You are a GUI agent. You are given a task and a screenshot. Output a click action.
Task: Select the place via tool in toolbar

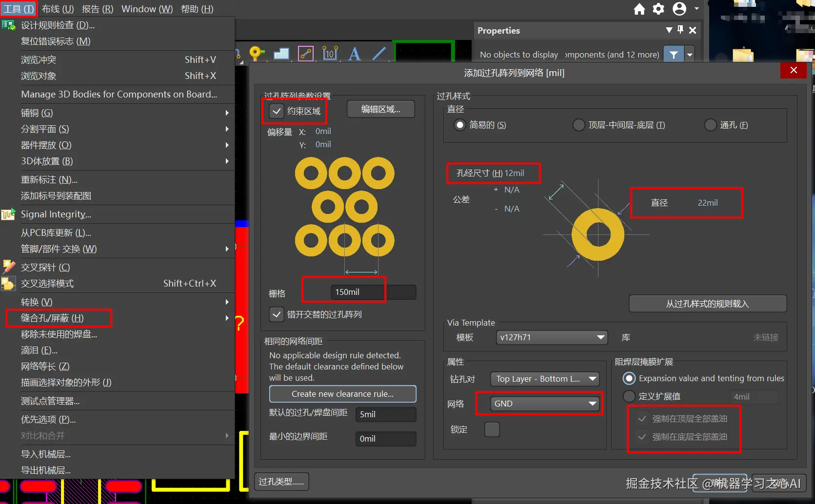(x=257, y=53)
